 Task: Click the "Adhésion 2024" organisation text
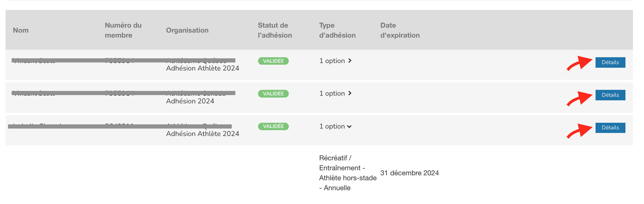[190, 101]
